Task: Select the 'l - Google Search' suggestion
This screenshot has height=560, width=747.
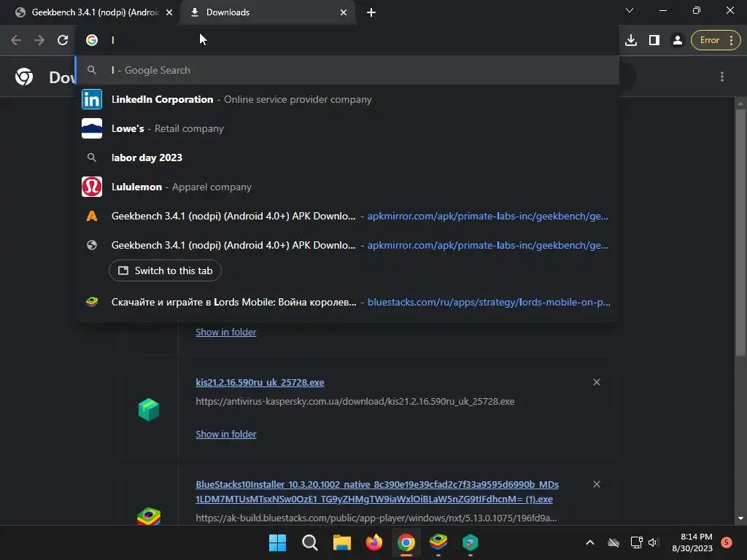Action: click(347, 70)
